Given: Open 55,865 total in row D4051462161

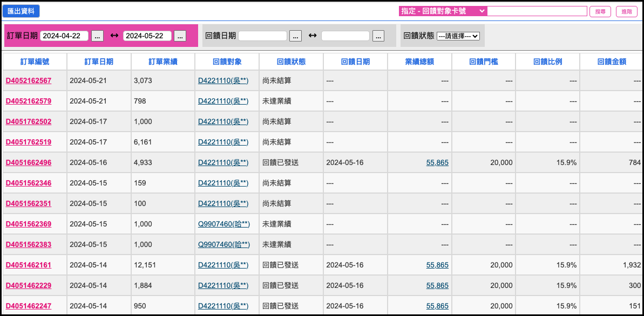Looking at the screenshot, I should coord(437,265).
